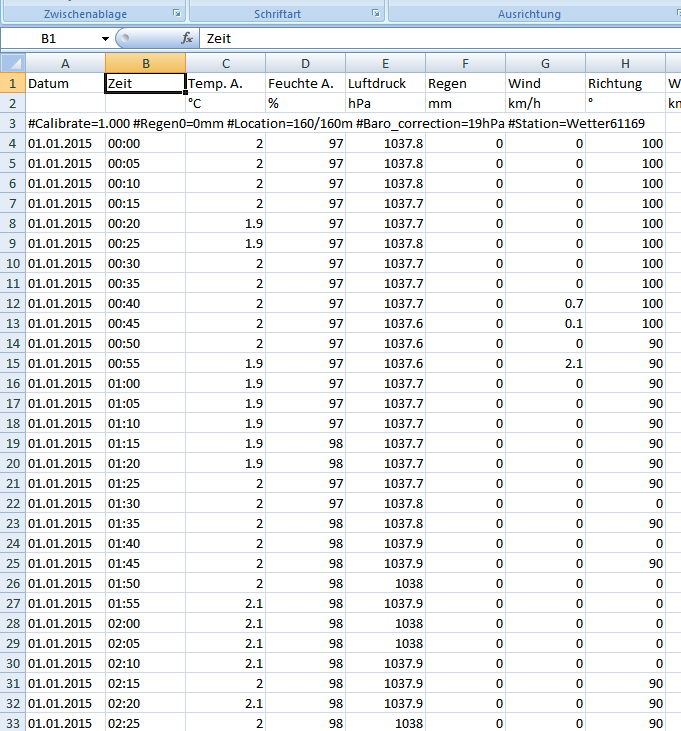Screen dimensions: 681x731
Task: Click the Richtung header cell
Action: tap(625, 83)
